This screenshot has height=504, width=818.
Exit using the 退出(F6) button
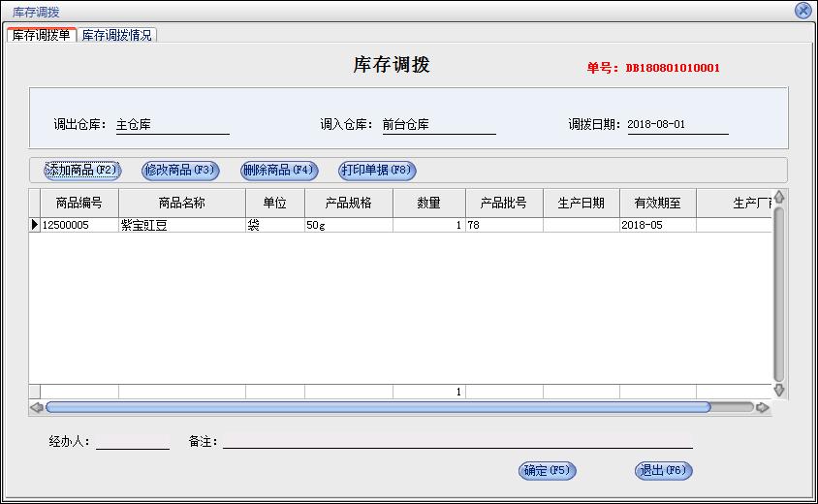[664, 471]
